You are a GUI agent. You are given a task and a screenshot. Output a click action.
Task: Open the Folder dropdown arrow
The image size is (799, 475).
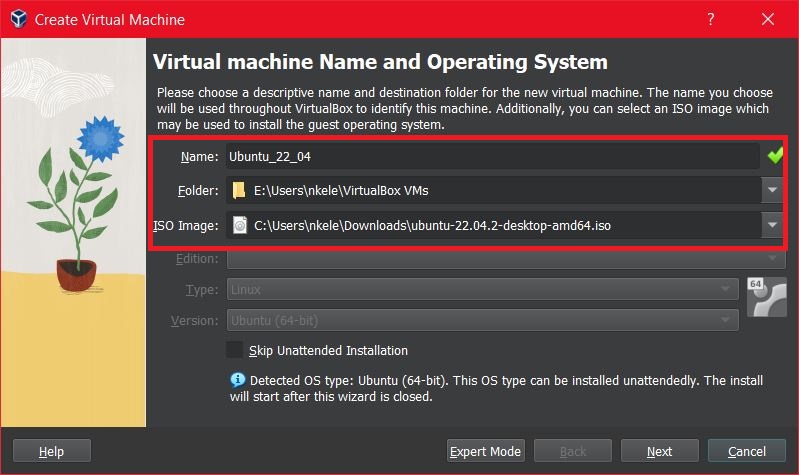(x=772, y=190)
